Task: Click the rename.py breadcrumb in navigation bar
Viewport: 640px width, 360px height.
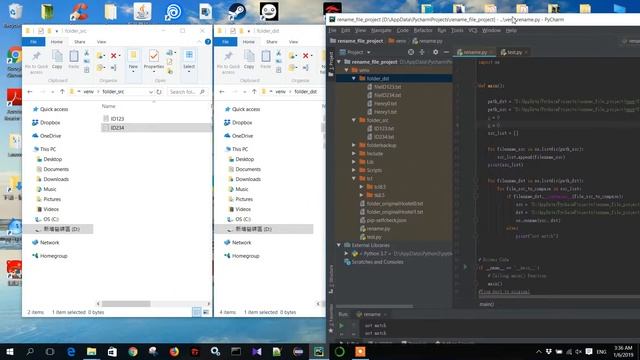Action: tap(427, 41)
